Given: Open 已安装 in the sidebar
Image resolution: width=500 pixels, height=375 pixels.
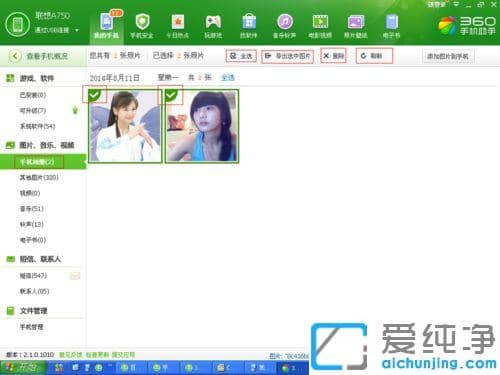Looking at the screenshot, I should click(33, 95).
